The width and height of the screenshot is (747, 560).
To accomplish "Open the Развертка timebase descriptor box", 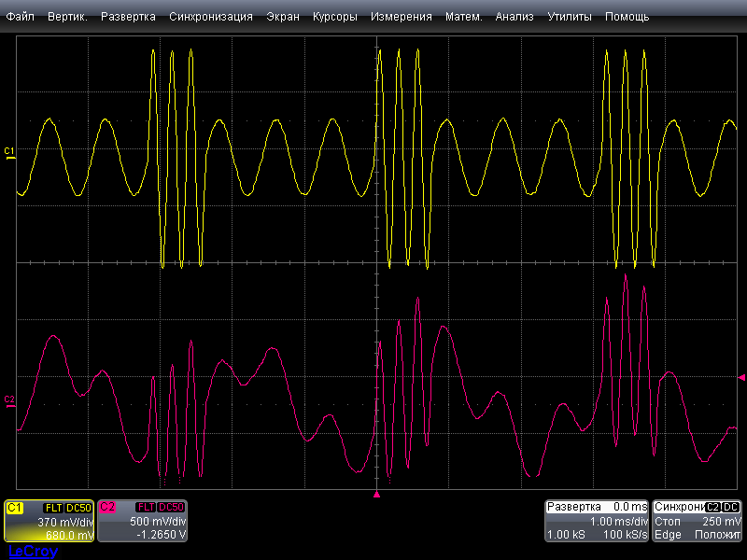I will tap(597, 522).
